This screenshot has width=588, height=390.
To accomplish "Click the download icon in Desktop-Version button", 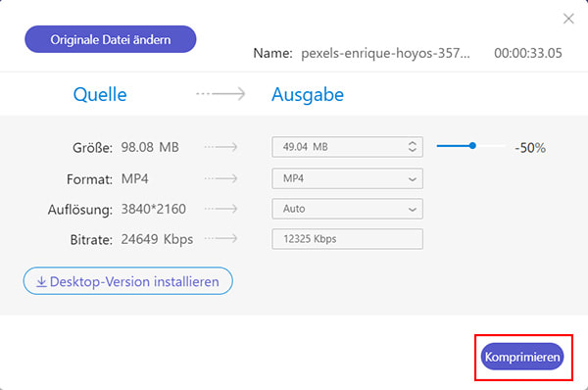I will pos(41,281).
